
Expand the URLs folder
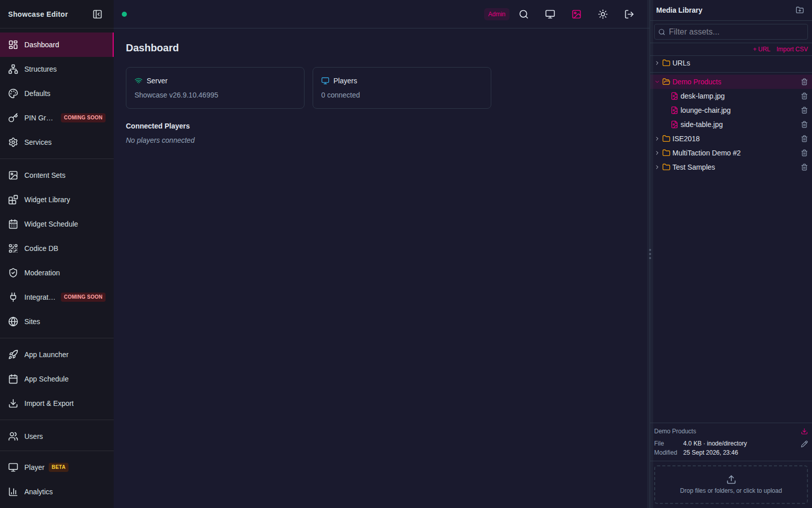(657, 63)
